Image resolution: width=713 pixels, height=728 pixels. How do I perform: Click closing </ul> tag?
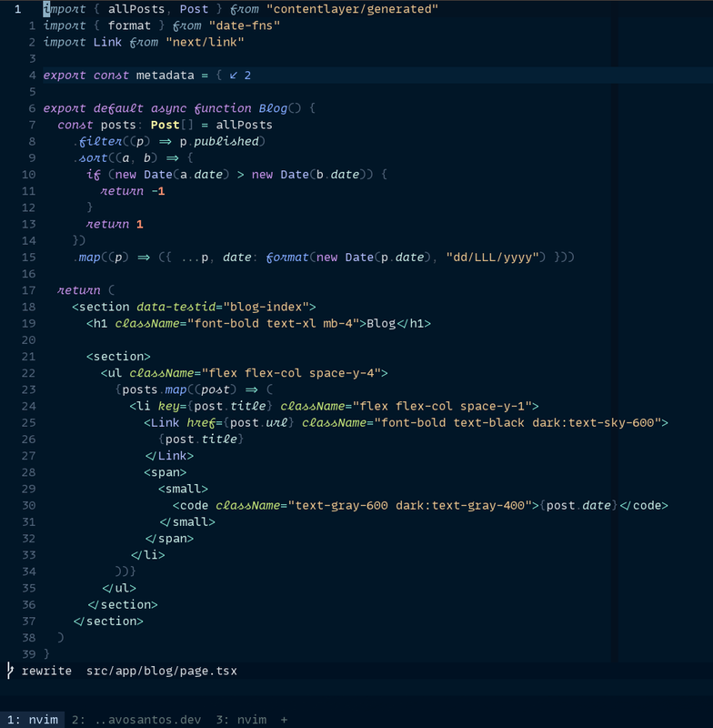pyautogui.click(x=119, y=588)
